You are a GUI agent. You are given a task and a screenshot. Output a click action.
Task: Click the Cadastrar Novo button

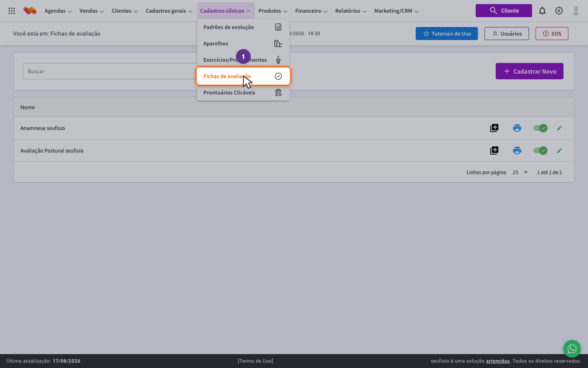530,71
